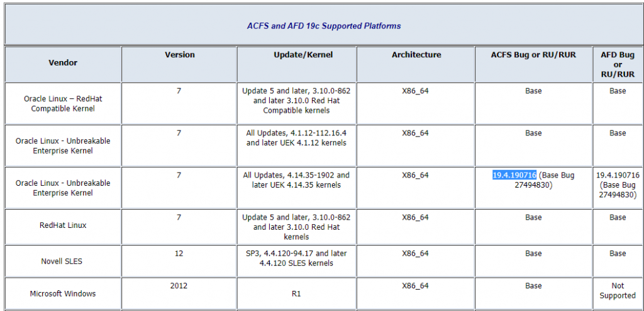This screenshot has height=311, width=644.
Task: Click X86_64 in the Microsoft Windows row
Action: (415, 285)
